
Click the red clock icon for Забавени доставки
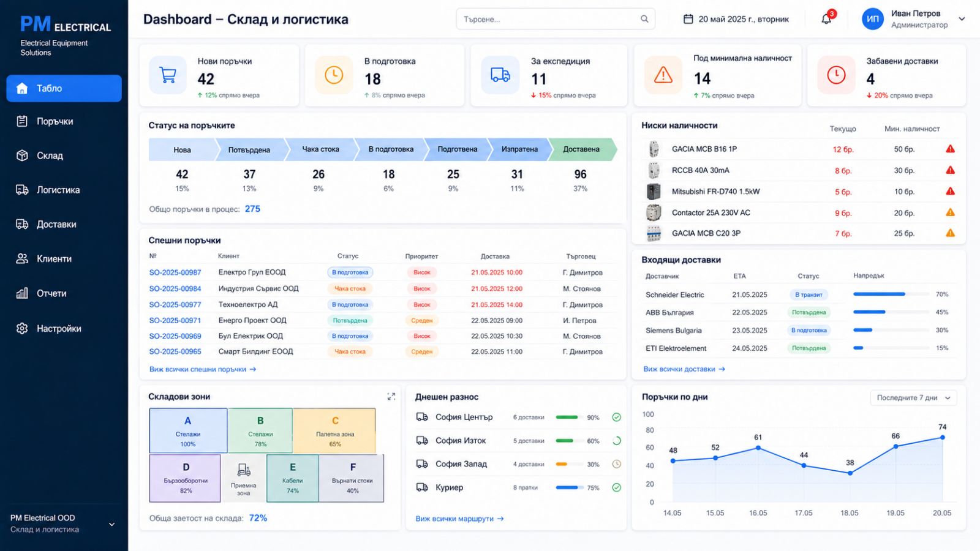click(x=836, y=75)
